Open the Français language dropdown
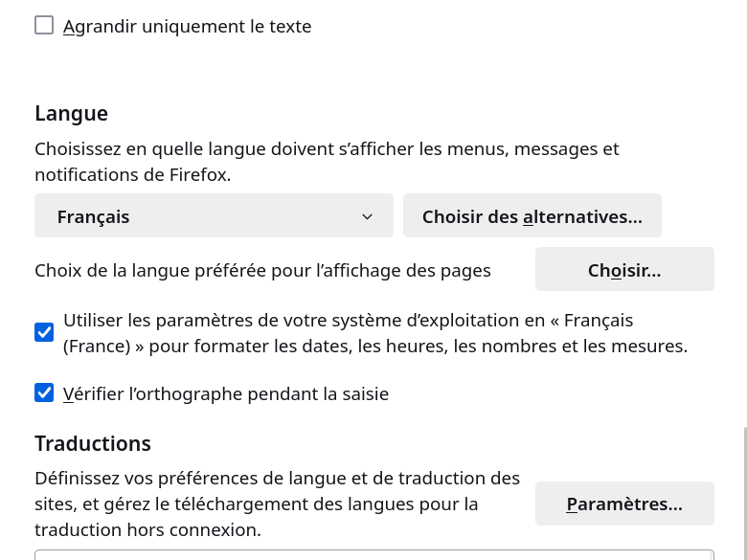Viewport: 747px width, 560px height. [214, 215]
